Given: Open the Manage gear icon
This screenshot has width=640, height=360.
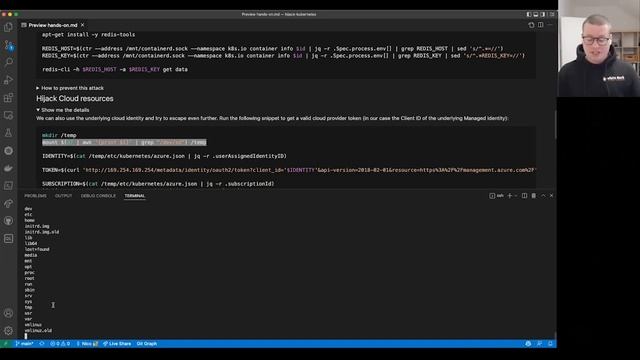Looking at the screenshot, I should pyautogui.click(x=8, y=331).
